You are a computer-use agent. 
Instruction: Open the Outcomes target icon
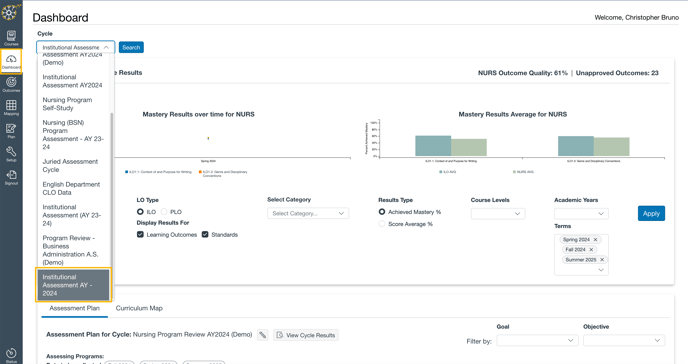coord(11,84)
